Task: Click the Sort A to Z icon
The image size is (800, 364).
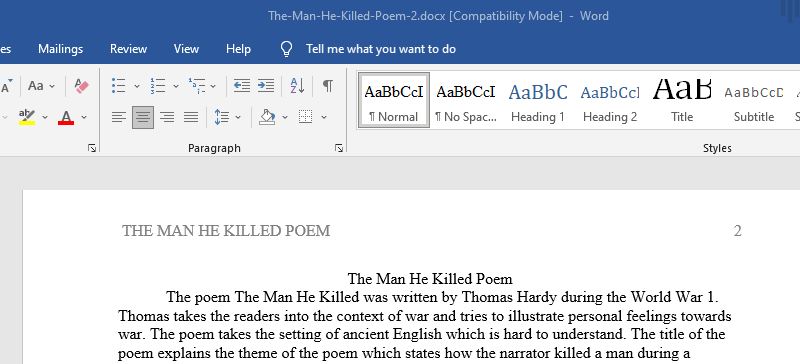Action: tap(297, 86)
